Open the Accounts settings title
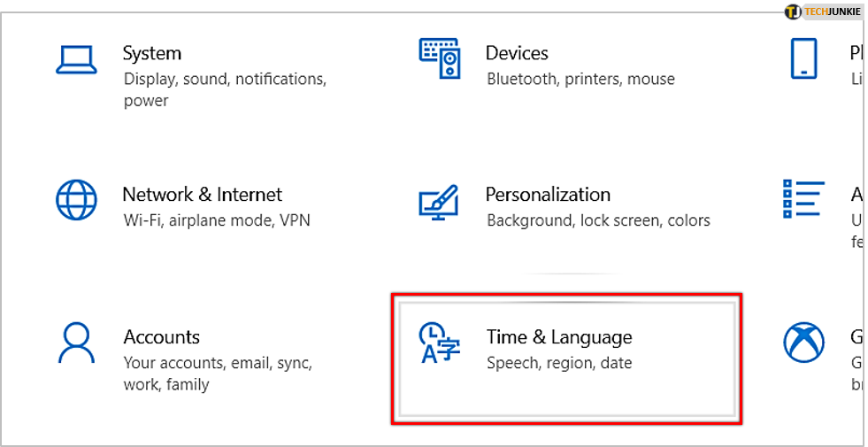Viewport: 868px width, 447px height. coord(162,336)
